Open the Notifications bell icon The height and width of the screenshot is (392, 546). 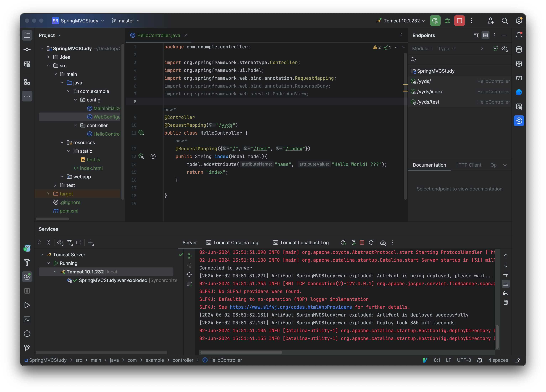point(519,35)
